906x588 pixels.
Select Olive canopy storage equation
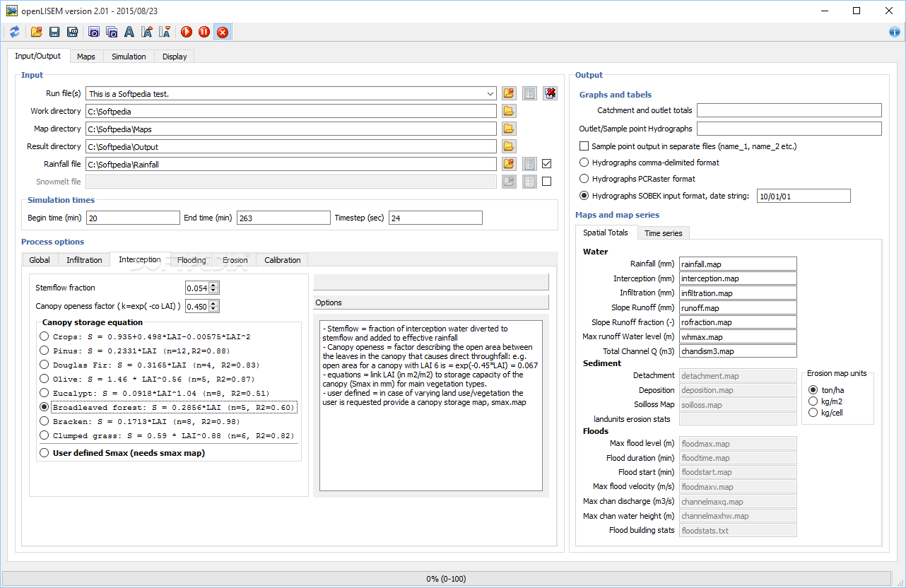click(147, 379)
